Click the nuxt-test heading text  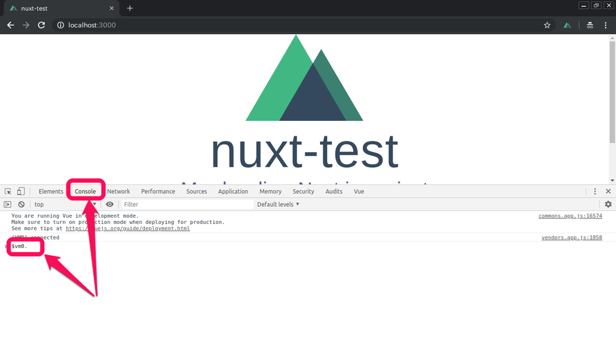305,152
